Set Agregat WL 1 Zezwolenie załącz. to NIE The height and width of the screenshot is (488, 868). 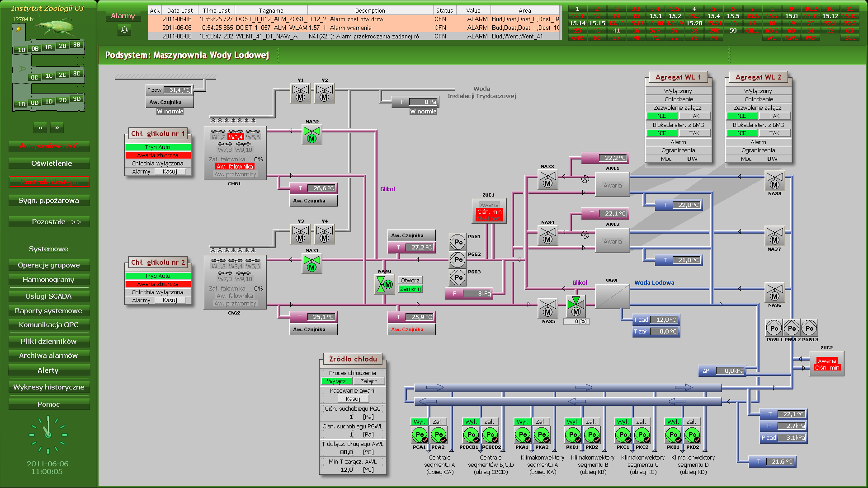pyautogui.click(x=662, y=116)
